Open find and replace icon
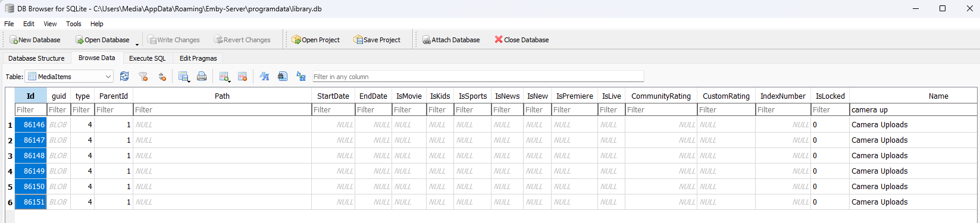 coord(301,76)
